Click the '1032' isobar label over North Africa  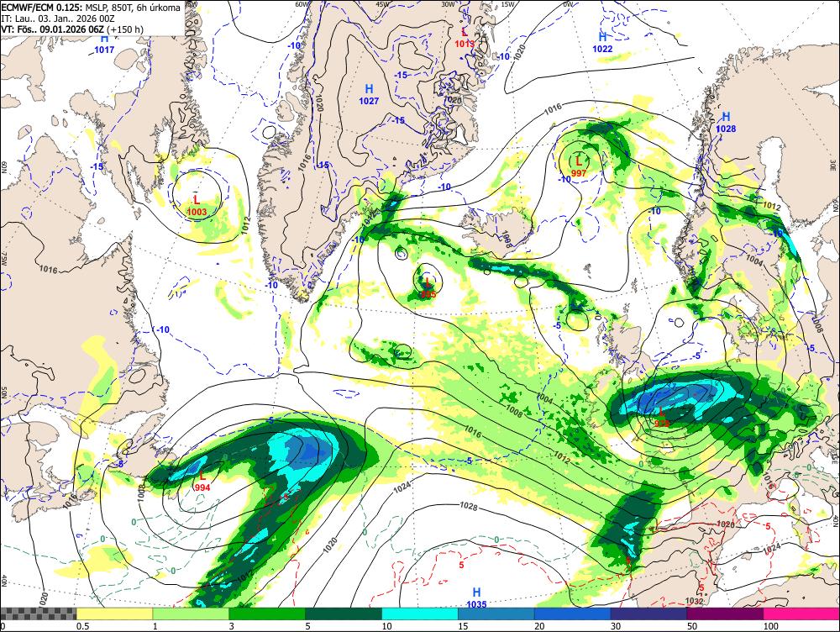pyautogui.click(x=694, y=602)
